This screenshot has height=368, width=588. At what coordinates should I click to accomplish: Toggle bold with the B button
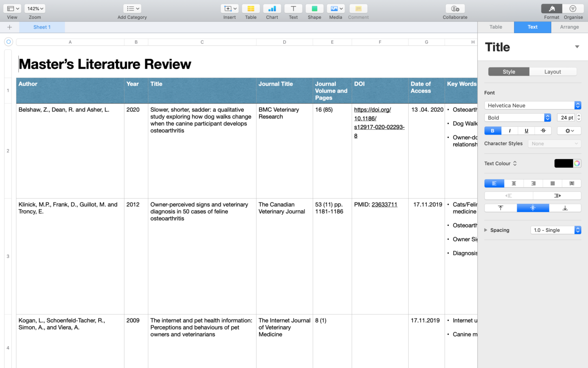pos(492,131)
